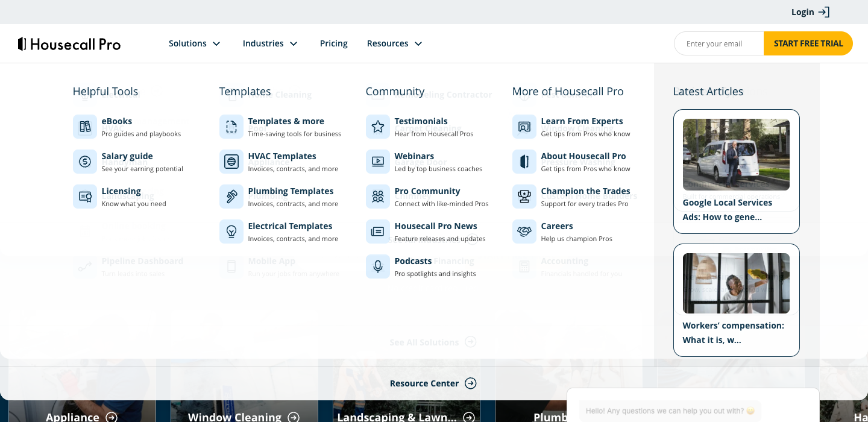Open the About Housecall Pro link
Screen dimensions: 868x422
[x=583, y=156]
